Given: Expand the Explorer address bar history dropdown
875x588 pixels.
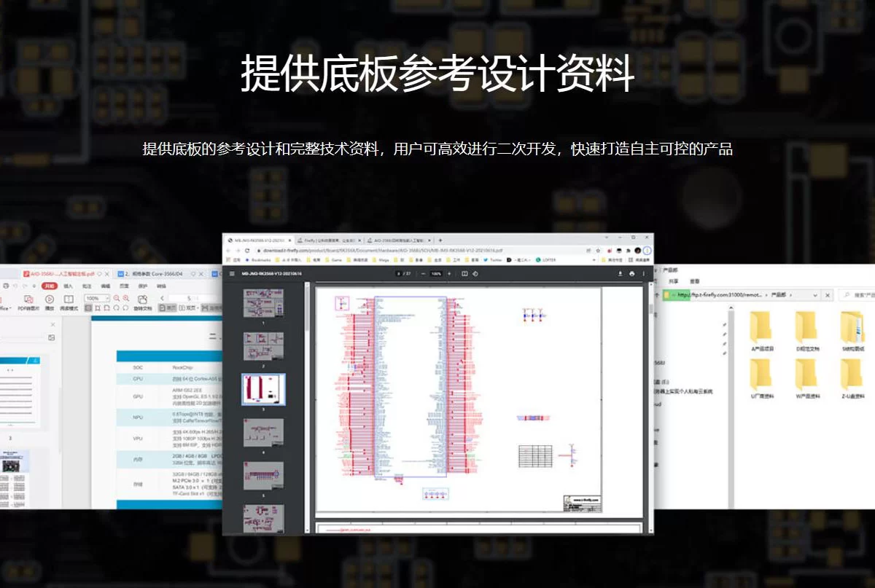Looking at the screenshot, I should pyautogui.click(x=815, y=295).
